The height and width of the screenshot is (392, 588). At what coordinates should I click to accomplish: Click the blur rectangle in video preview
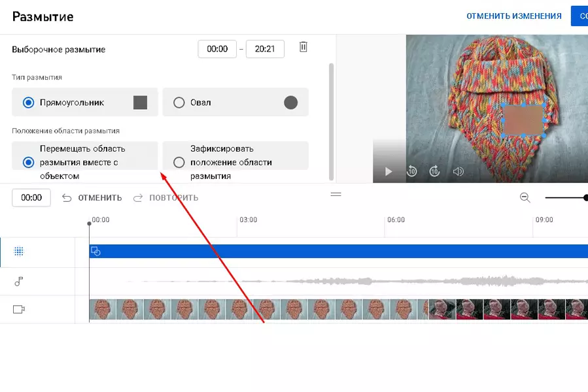click(523, 120)
